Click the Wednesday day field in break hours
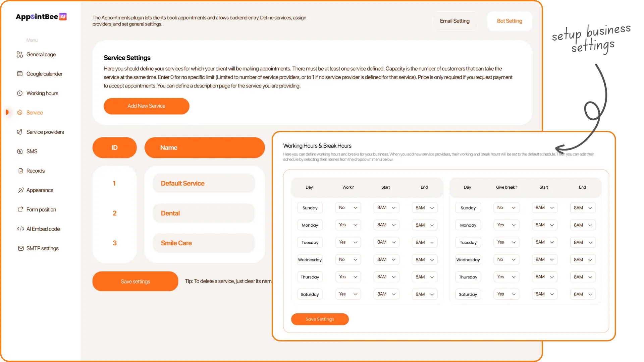This screenshot has height=362, width=644. point(468,260)
